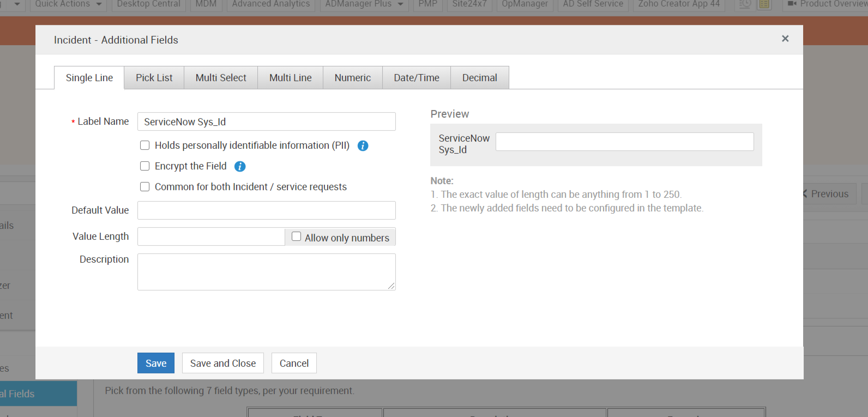Toggle Allow only numbers checkbox

point(296,237)
